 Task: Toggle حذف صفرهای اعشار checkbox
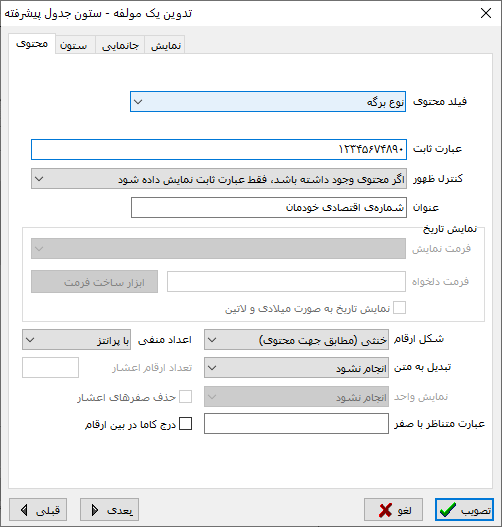(x=185, y=397)
